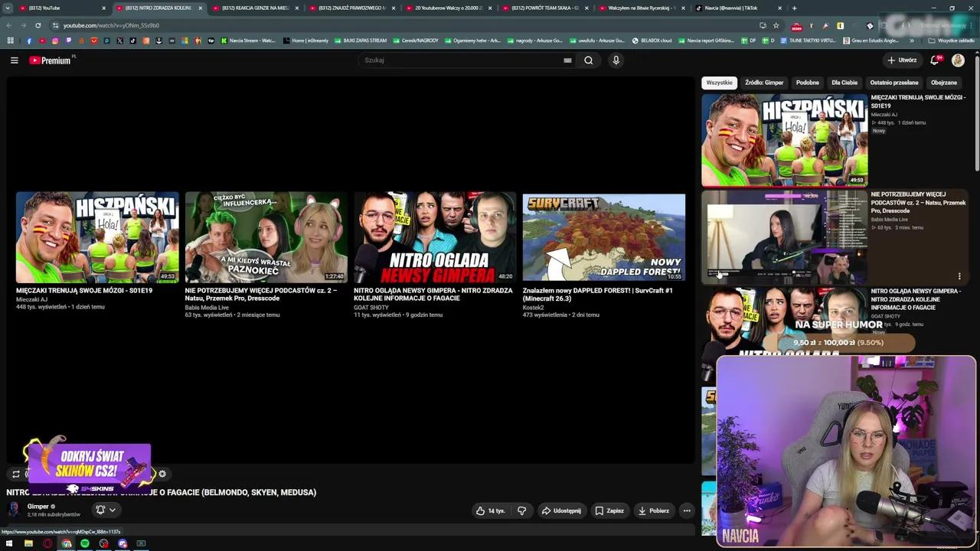
Task: Reload the page in Chrome
Action: (38, 25)
